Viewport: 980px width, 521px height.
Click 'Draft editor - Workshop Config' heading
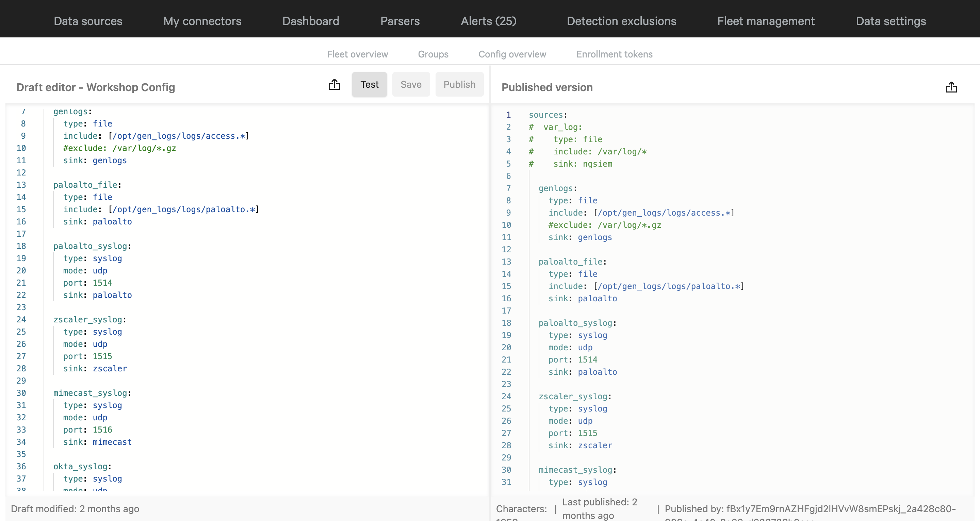[96, 87]
